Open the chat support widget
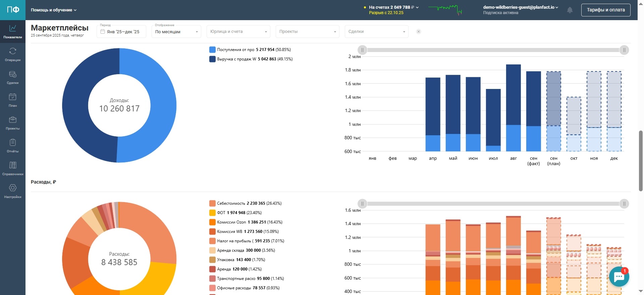This screenshot has width=644, height=295. point(619,277)
